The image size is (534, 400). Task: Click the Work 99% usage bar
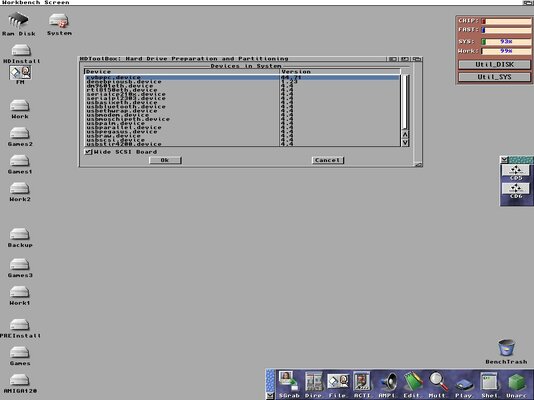pyautogui.click(x=506, y=51)
